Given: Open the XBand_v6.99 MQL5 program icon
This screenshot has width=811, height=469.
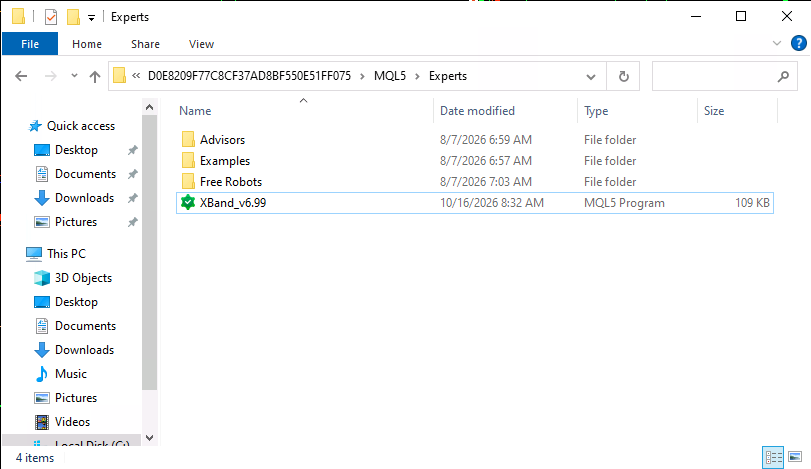Looking at the screenshot, I should [188, 203].
